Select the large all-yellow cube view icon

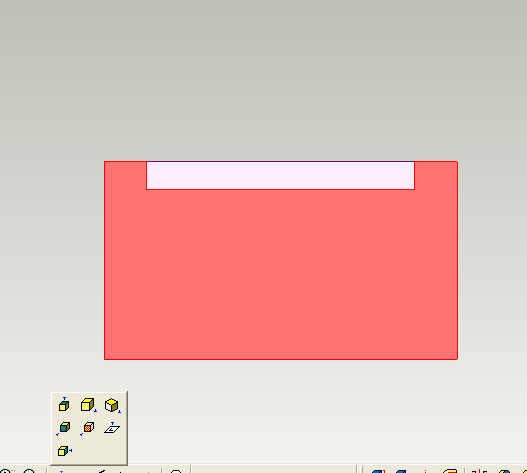88,405
